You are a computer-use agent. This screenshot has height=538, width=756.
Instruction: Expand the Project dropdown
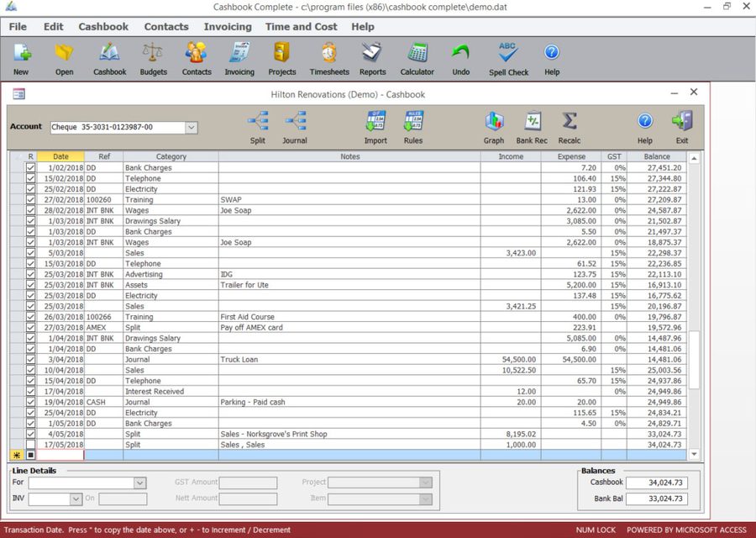[426, 483]
